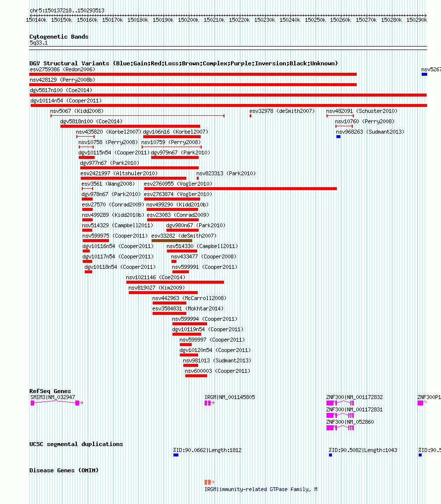Click esv33282 (deSmith2007) label
This screenshot has height=504, width=441.
pos(184,236)
